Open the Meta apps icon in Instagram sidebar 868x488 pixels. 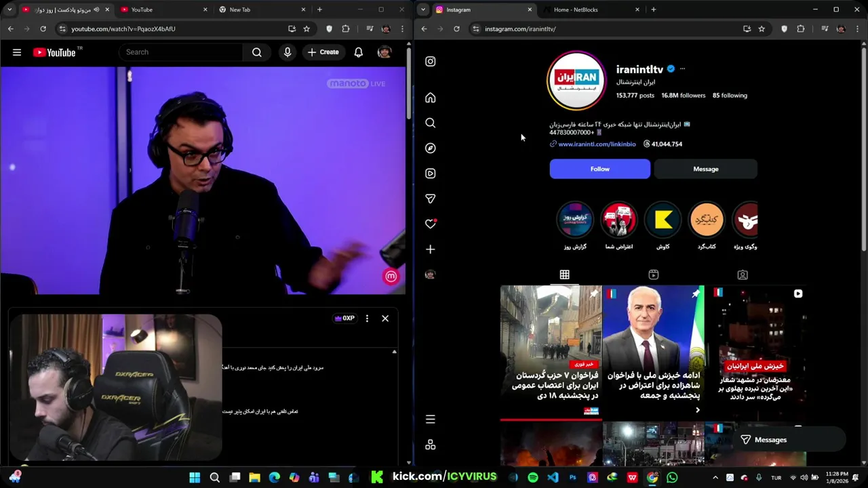tap(430, 445)
